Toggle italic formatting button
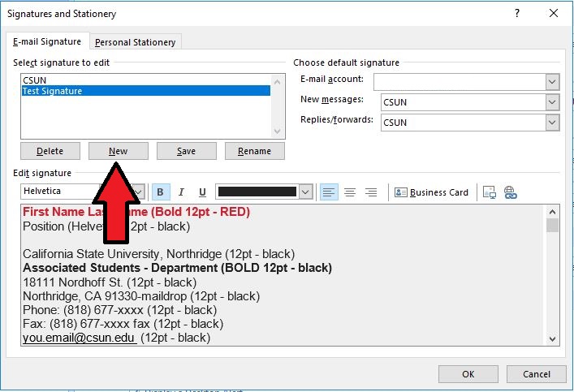The height and width of the screenshot is (392, 574). tap(181, 192)
